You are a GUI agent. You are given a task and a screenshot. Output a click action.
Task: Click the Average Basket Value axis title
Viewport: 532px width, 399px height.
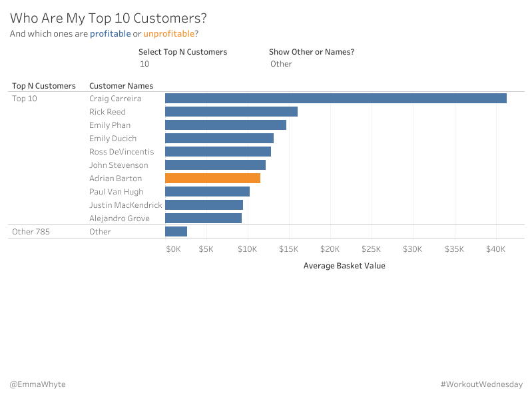click(x=344, y=266)
